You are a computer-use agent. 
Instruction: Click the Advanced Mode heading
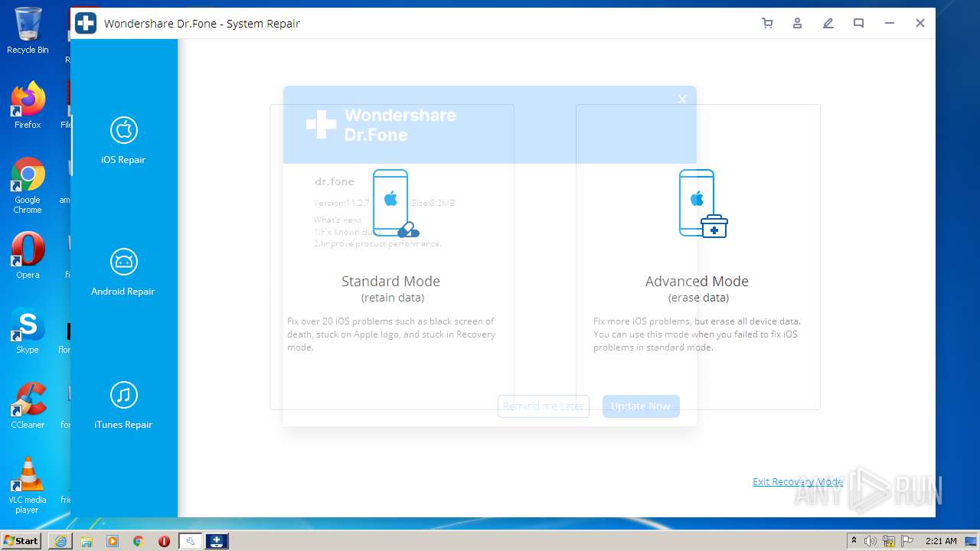(697, 281)
